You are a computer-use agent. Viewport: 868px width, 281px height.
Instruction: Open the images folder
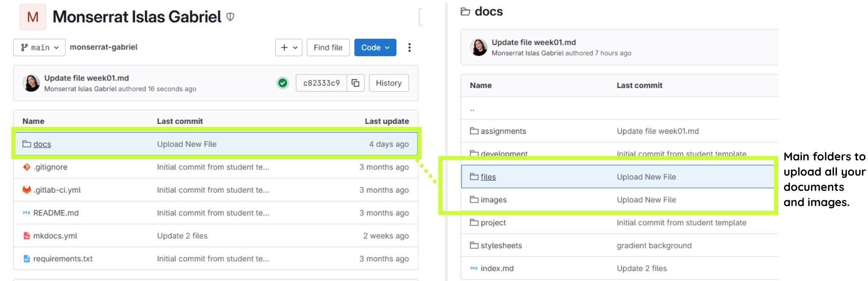493,200
